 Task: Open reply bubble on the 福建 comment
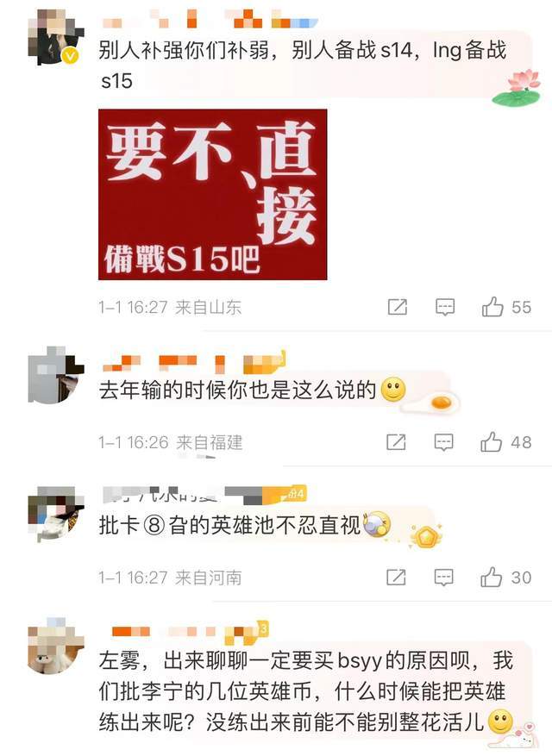pyautogui.click(x=443, y=441)
